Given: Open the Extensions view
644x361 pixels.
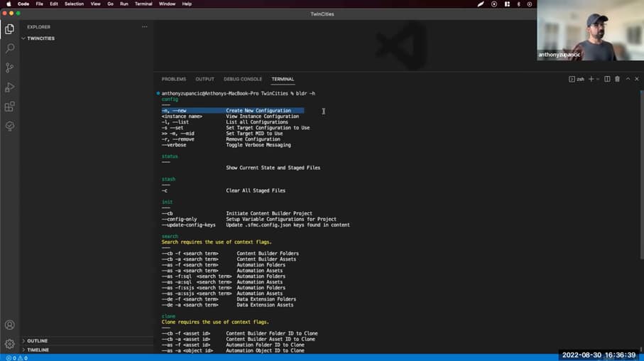Looking at the screenshot, I should click(9, 107).
